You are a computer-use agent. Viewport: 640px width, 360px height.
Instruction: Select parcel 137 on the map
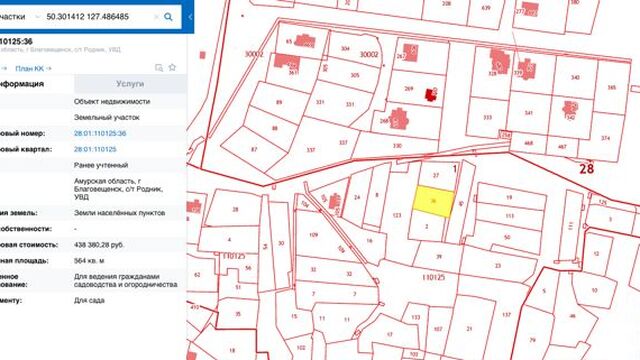pyautogui.click(x=507, y=315)
